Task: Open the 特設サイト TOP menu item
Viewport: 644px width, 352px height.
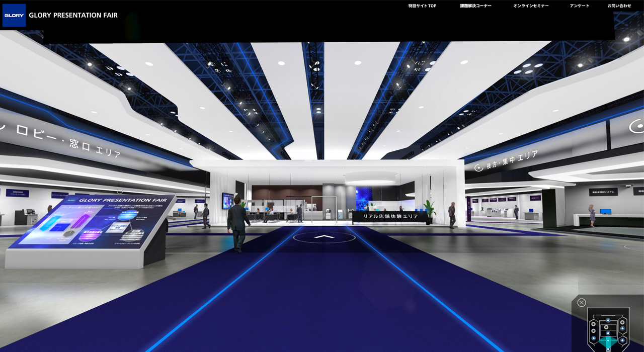Action: [422, 6]
